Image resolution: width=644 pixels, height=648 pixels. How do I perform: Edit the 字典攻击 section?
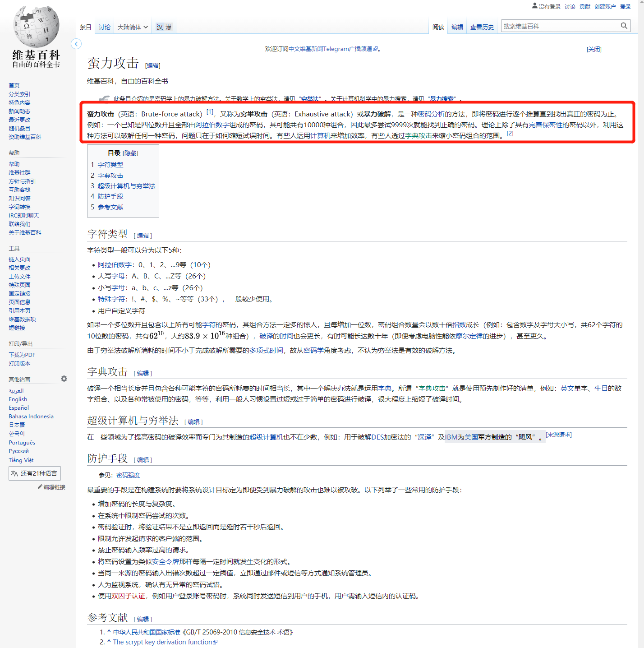143,373
